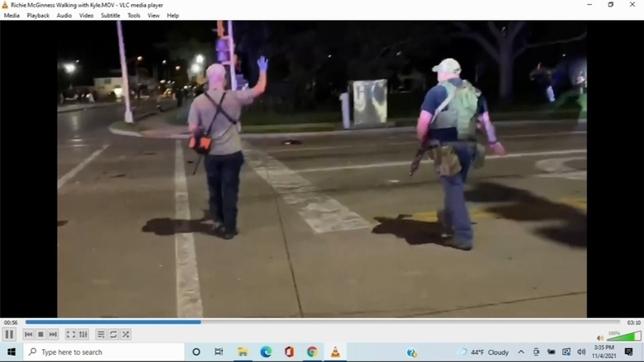This screenshot has width=644, height=362.
Task: Skip to next media item
Action: (53, 334)
